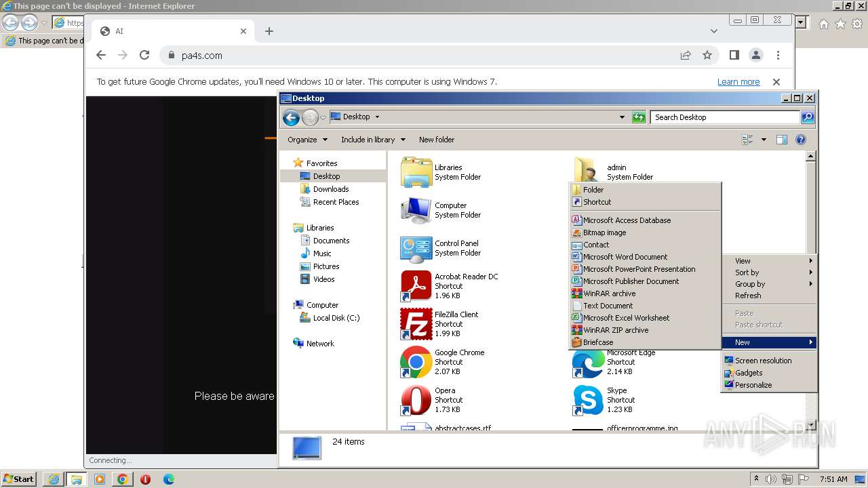The image size is (868, 488).
Task: Focus the Search Desktop field
Action: tap(725, 117)
